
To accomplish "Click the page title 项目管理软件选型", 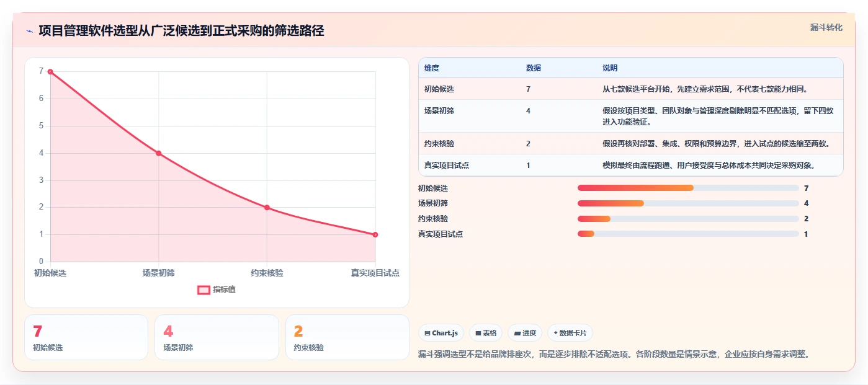I will pyautogui.click(x=181, y=31).
